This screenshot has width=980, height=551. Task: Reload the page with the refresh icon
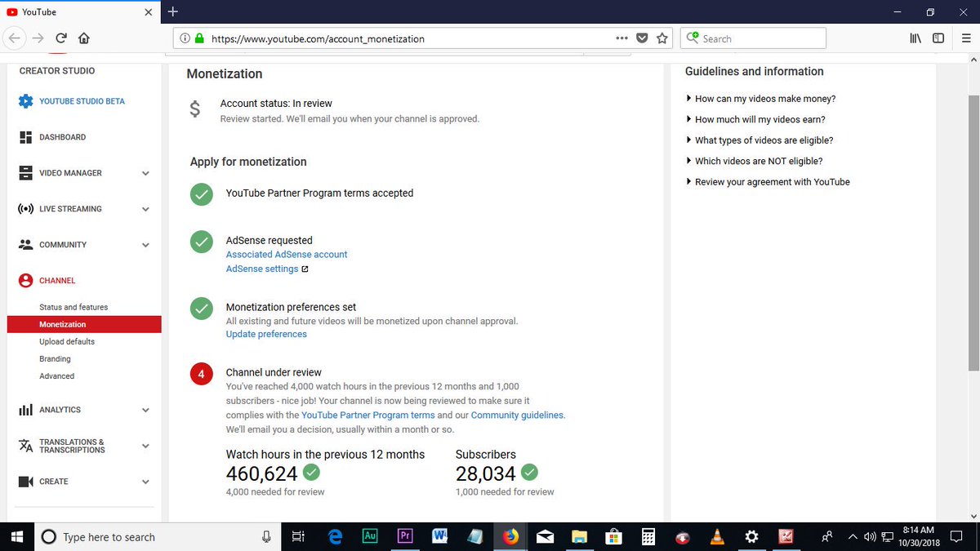pos(61,38)
